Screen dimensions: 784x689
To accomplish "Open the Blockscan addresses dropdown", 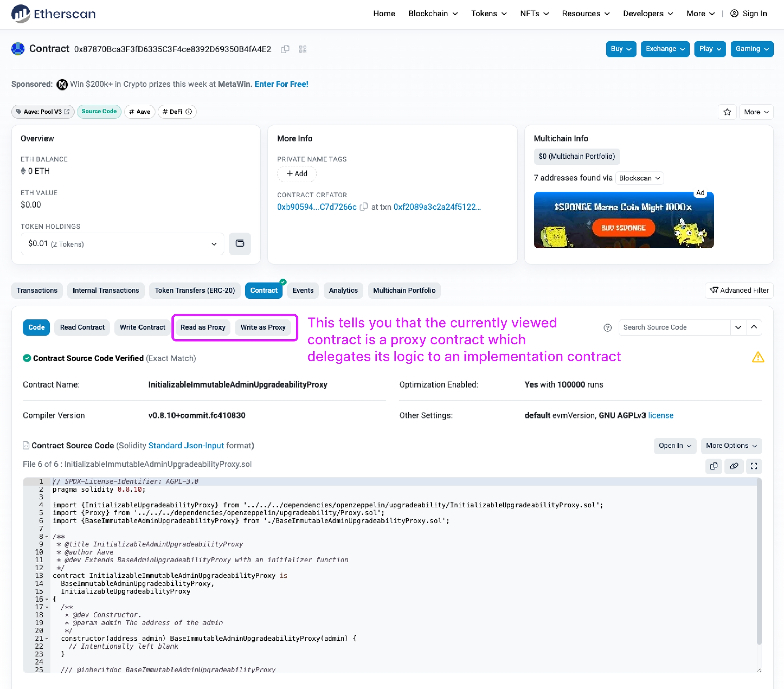I will 639,178.
